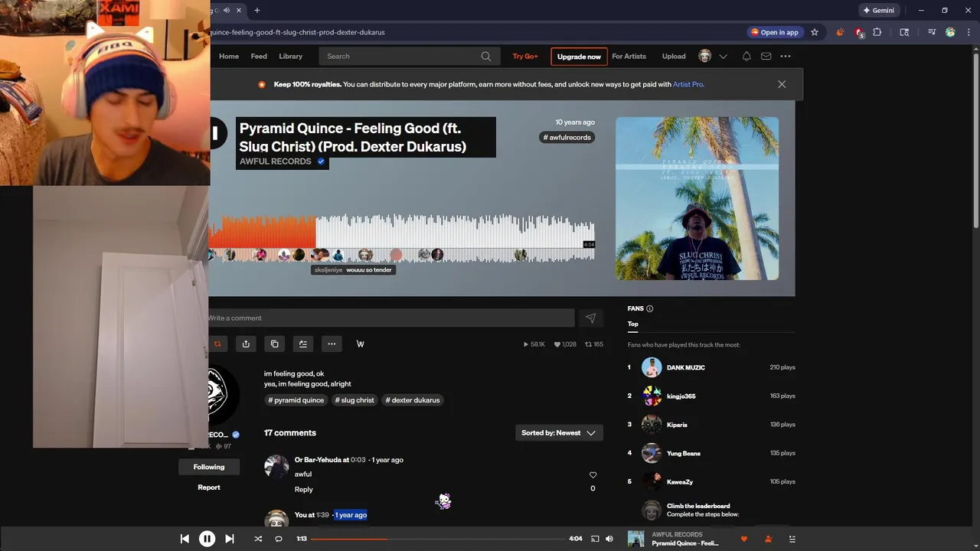980x551 pixels.
Task: Open the share icon under the track
Action: [246, 344]
